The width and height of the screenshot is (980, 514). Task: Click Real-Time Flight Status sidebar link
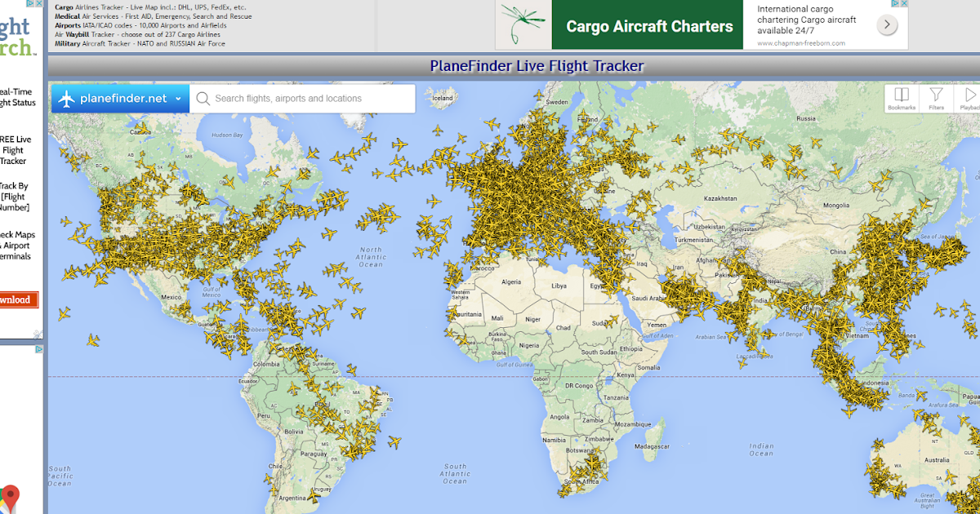[x=17, y=97]
